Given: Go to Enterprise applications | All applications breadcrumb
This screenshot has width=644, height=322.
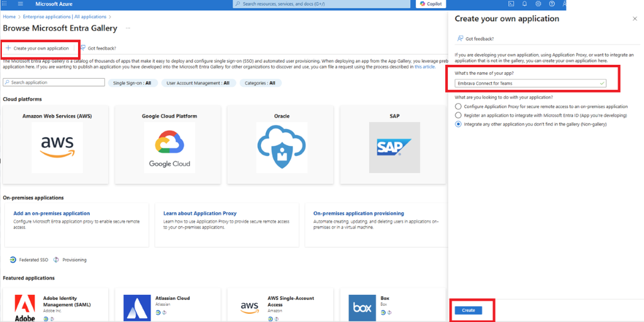Looking at the screenshot, I should point(65,17).
